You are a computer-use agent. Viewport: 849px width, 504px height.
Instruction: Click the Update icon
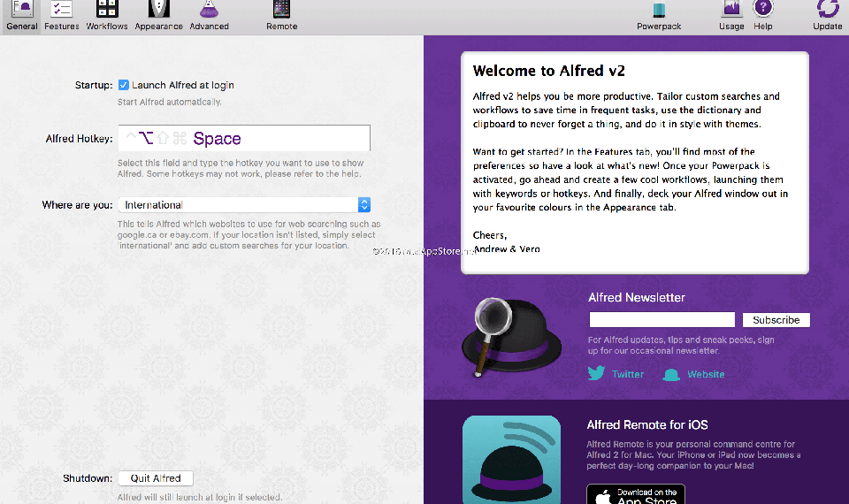[828, 10]
